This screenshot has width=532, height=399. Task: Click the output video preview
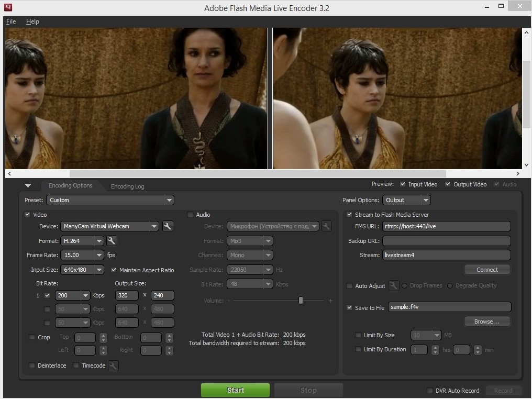397,98
